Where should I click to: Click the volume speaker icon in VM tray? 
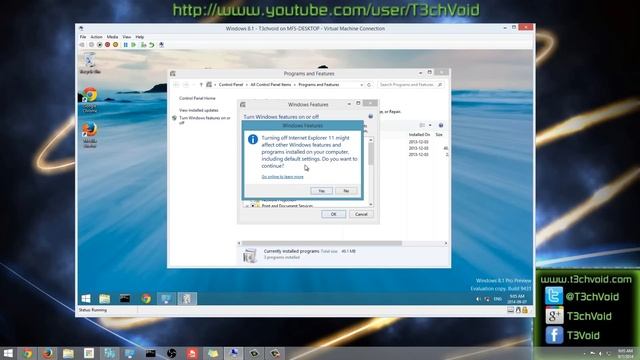tap(478, 299)
